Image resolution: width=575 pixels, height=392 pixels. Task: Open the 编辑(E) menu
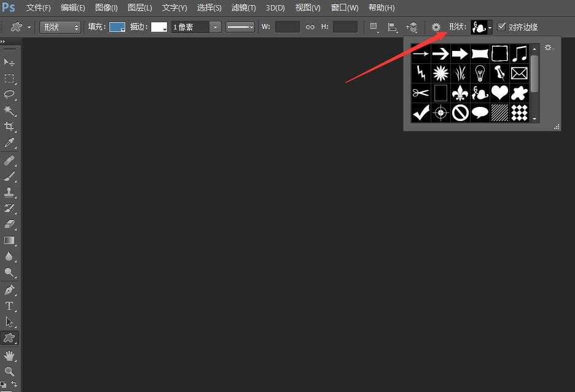[72, 8]
